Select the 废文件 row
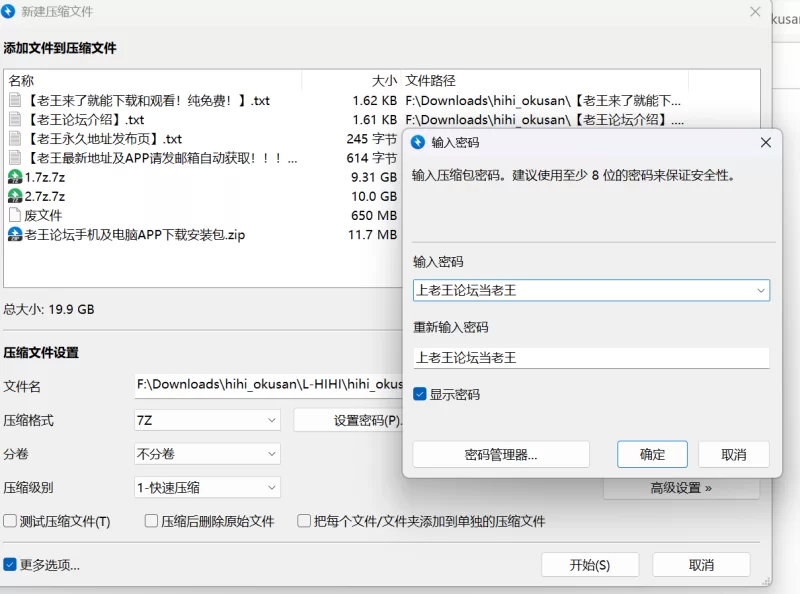The width and height of the screenshot is (800, 594). tap(203, 215)
